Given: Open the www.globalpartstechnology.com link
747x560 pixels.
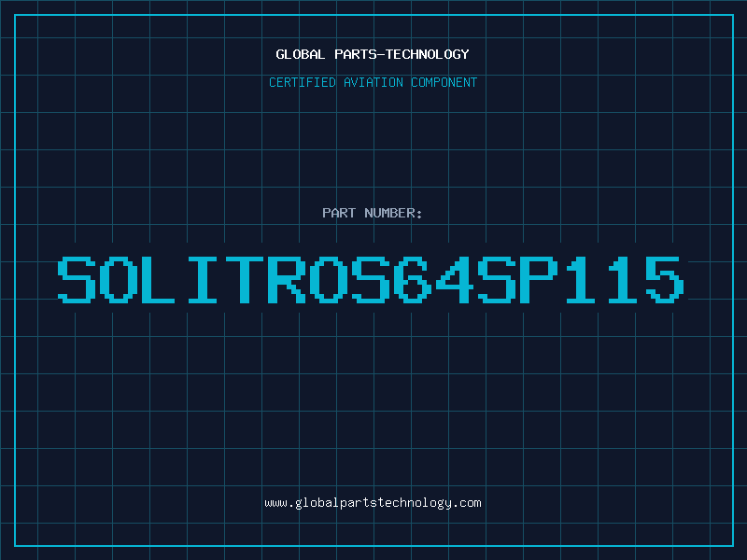Looking at the screenshot, I should pyautogui.click(x=373, y=503).
